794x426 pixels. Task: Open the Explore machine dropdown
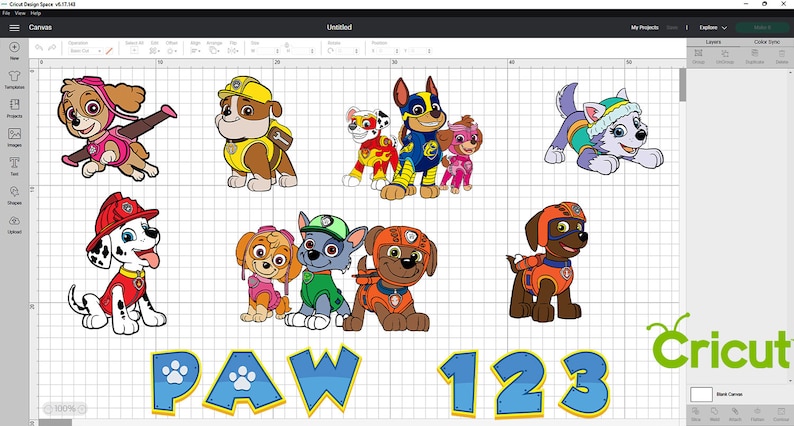click(x=713, y=27)
